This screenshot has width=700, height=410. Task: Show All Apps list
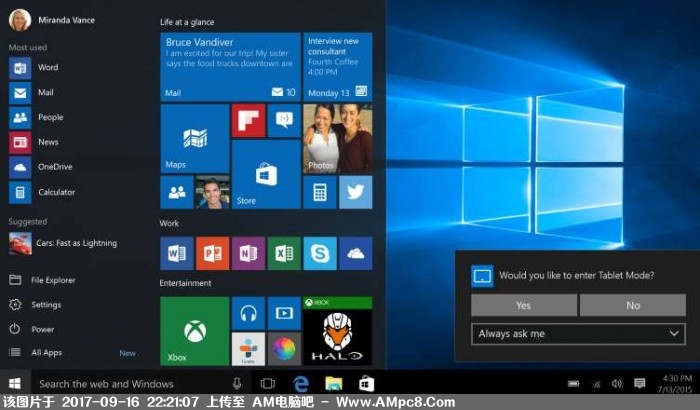pyautogui.click(x=36, y=352)
